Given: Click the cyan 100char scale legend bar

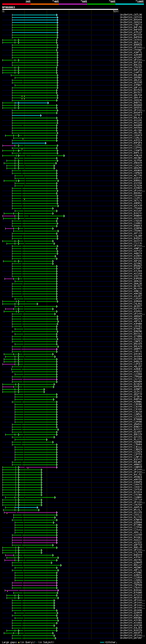Looking at the screenshot, I should pos(102,642).
